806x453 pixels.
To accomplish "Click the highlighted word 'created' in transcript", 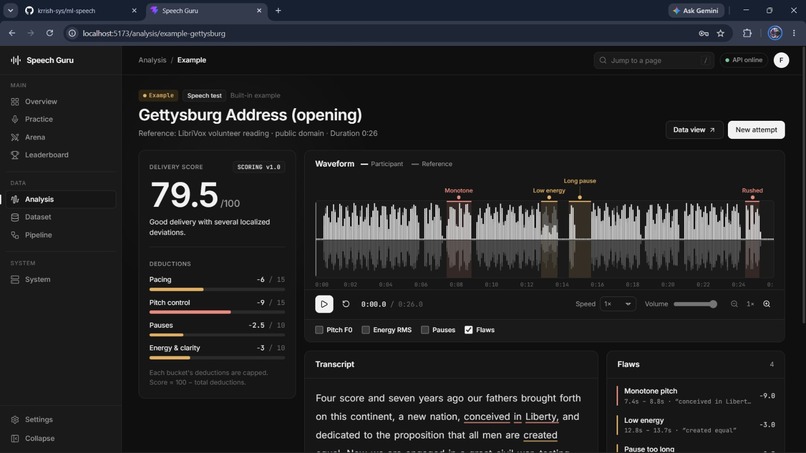I will coord(540,435).
